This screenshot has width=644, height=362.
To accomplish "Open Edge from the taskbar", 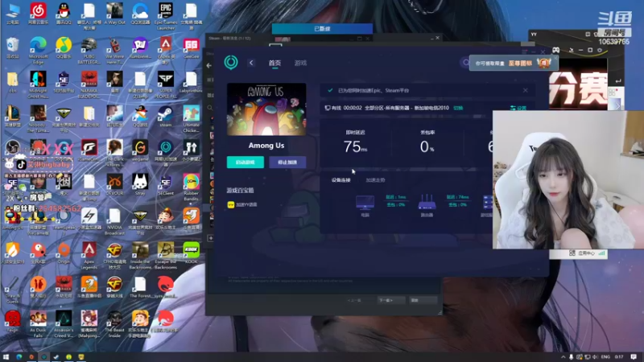I will 19,356.
